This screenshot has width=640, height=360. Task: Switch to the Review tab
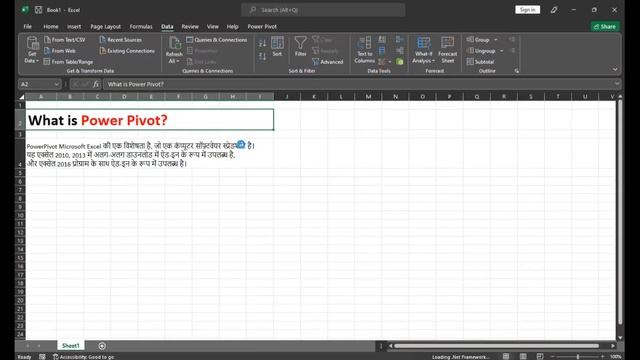pos(190,27)
